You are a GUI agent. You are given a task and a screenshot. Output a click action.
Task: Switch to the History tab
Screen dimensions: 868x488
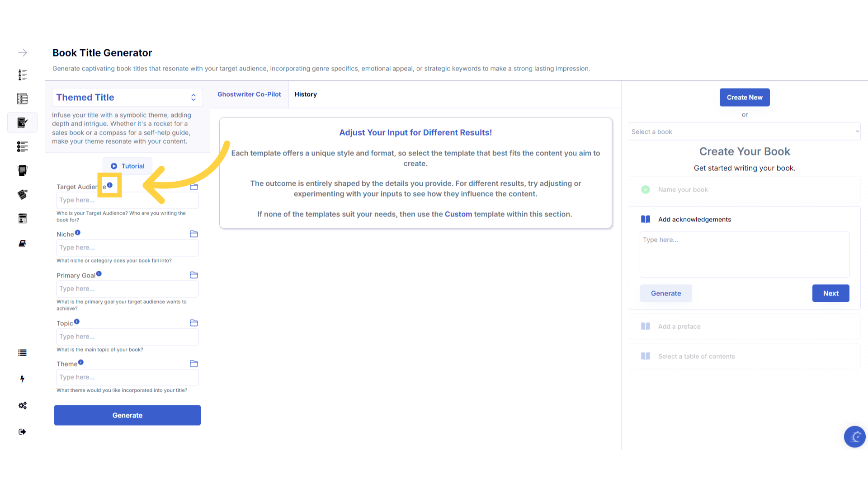(306, 94)
